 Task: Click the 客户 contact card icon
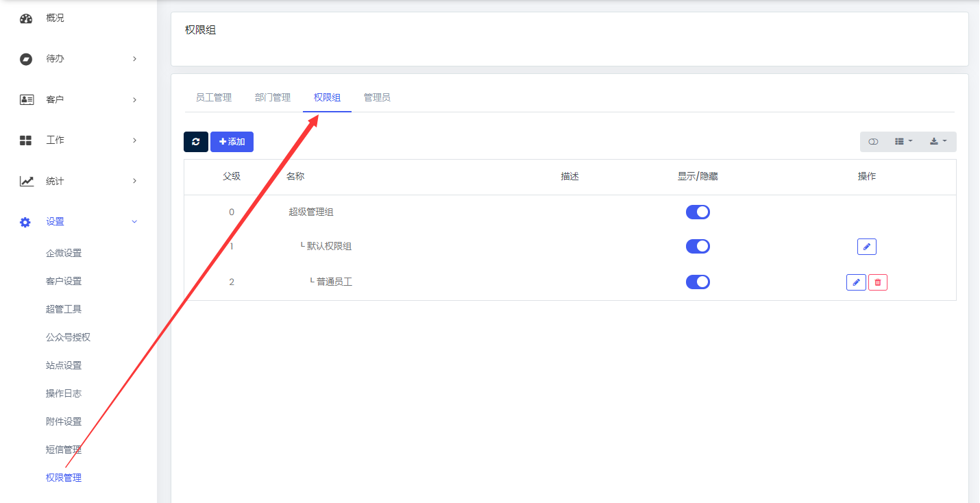click(x=26, y=99)
